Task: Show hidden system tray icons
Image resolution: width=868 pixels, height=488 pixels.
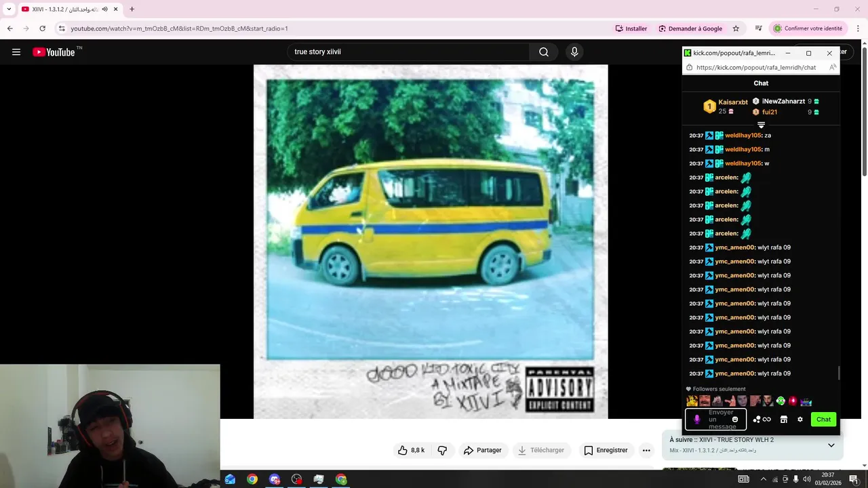Action: pyautogui.click(x=764, y=479)
